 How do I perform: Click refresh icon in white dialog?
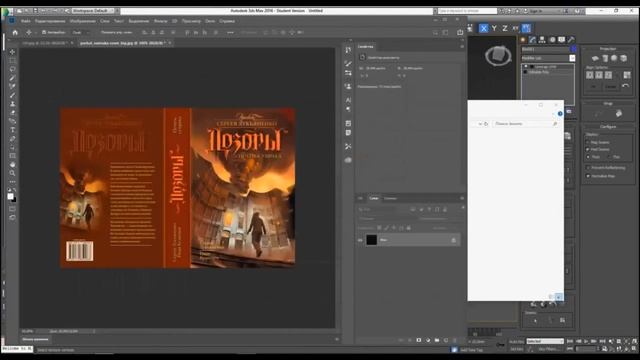(x=486, y=124)
